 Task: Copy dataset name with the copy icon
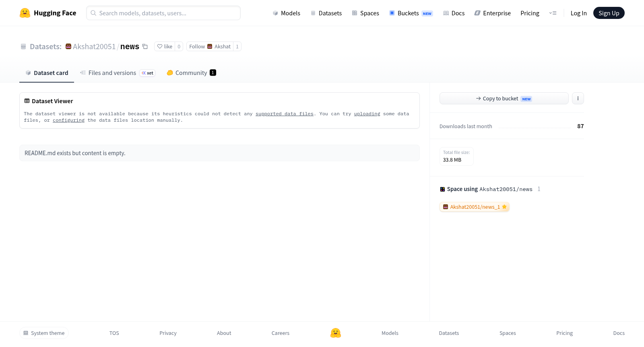145,46
